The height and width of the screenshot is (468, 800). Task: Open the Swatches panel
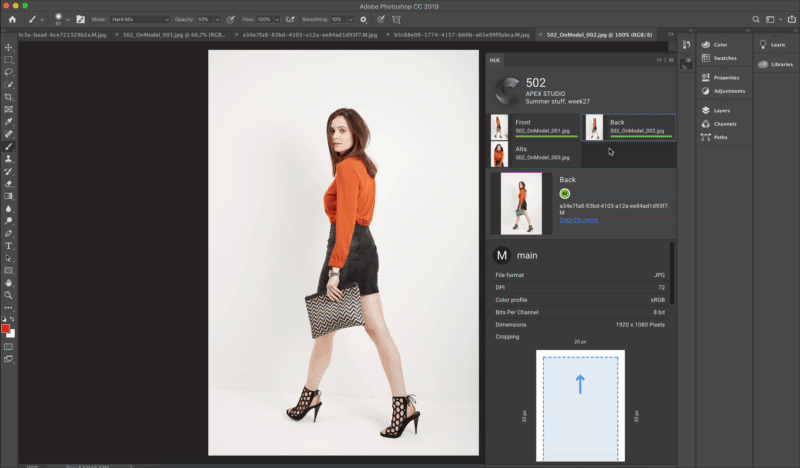point(725,58)
